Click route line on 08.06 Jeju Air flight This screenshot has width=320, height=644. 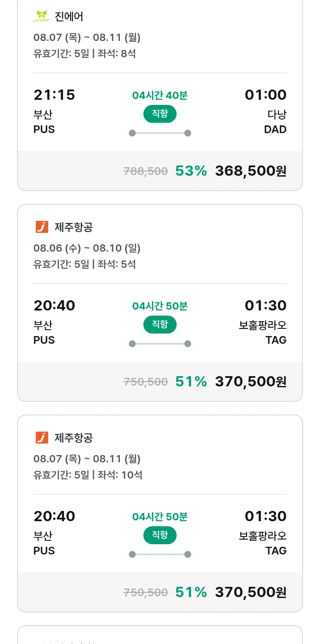(x=160, y=344)
